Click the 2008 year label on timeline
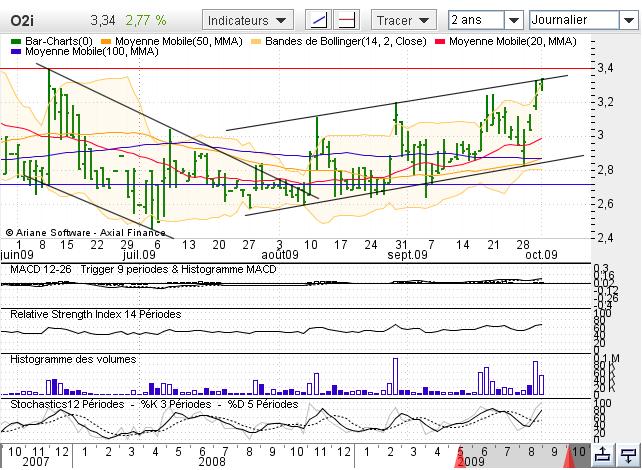 (212, 462)
